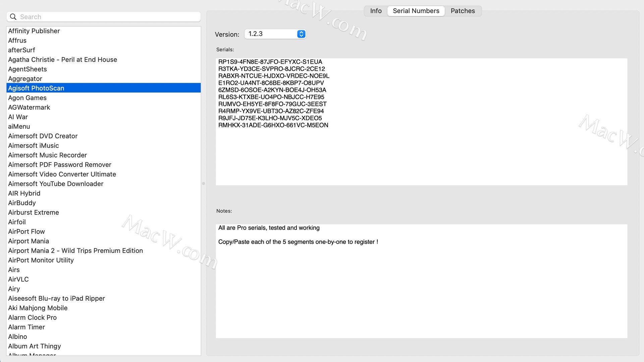Select Airy in the list
Image resolution: width=644 pixels, height=362 pixels.
click(x=104, y=289)
